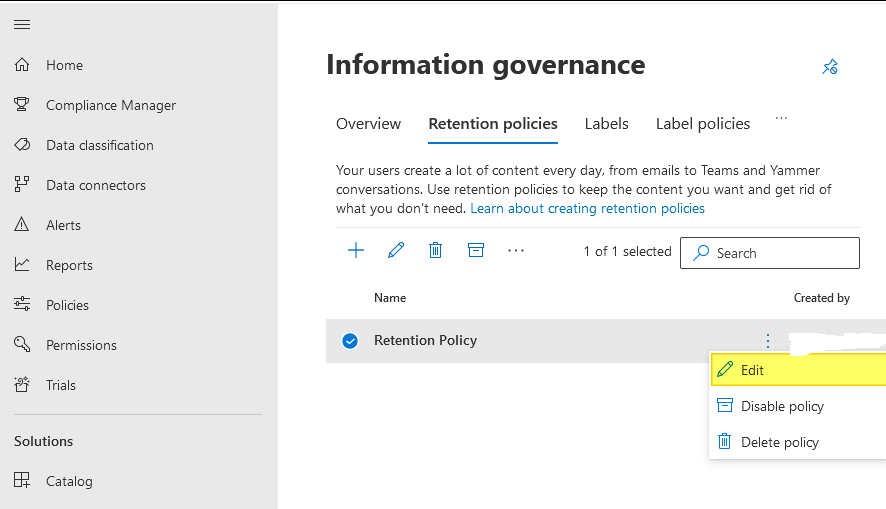Screen dimensions: 886x509
Task: Click the Policies sliders icon
Action: (x=22, y=304)
